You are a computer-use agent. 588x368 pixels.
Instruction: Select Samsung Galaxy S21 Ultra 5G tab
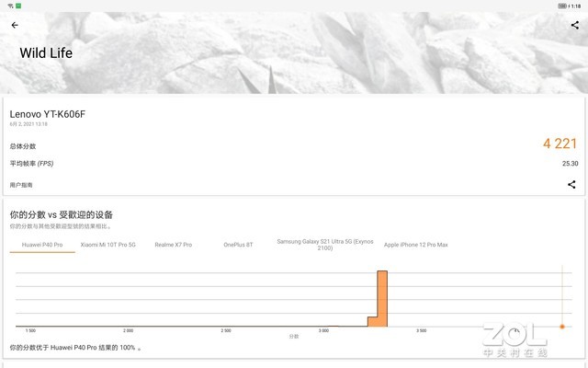(325, 245)
